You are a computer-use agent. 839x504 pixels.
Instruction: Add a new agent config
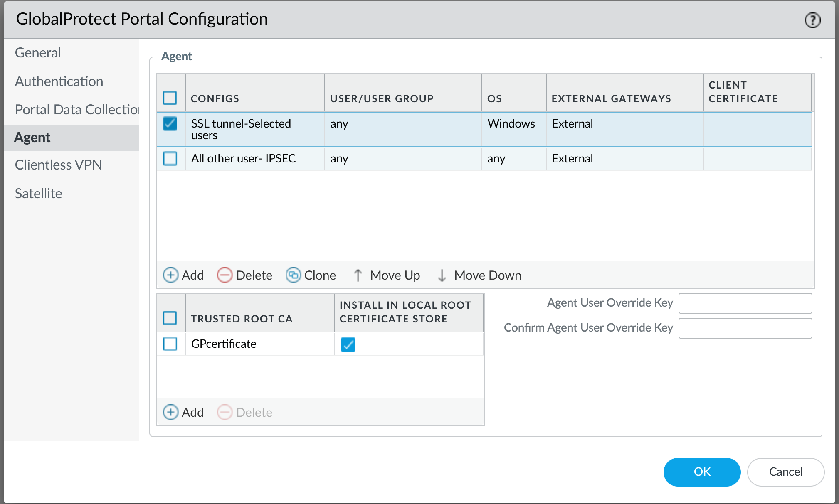coord(183,275)
